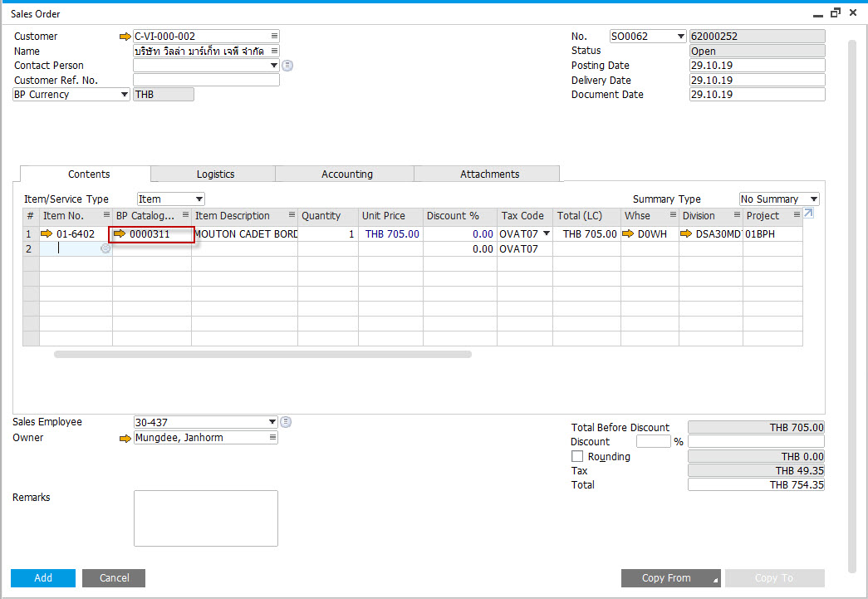Click the Item No. column header list icon
Screen dimensions: 868x599
coord(106,215)
